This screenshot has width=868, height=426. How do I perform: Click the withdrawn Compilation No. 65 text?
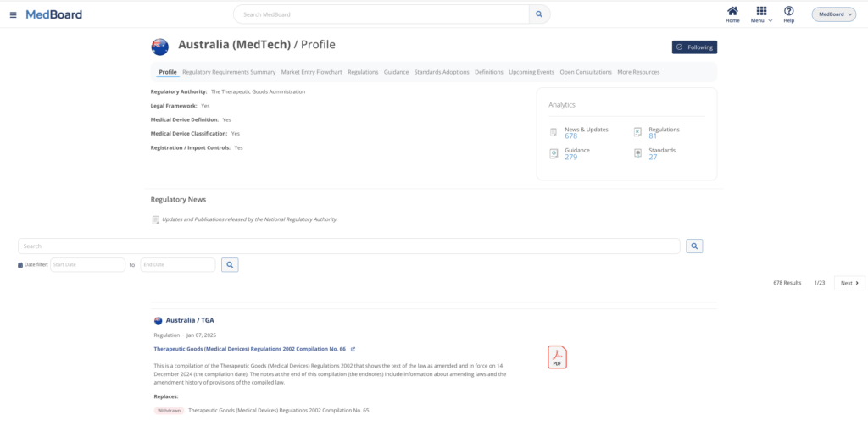click(x=278, y=411)
